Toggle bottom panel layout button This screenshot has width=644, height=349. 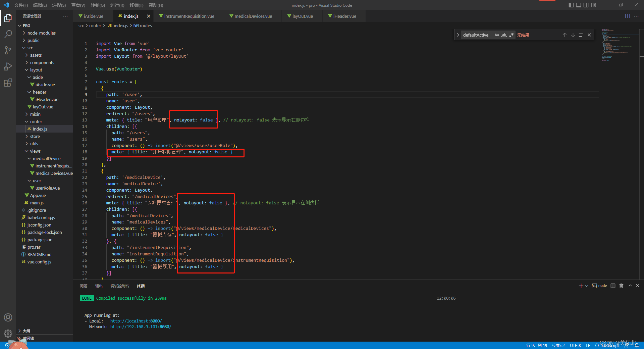(579, 5)
